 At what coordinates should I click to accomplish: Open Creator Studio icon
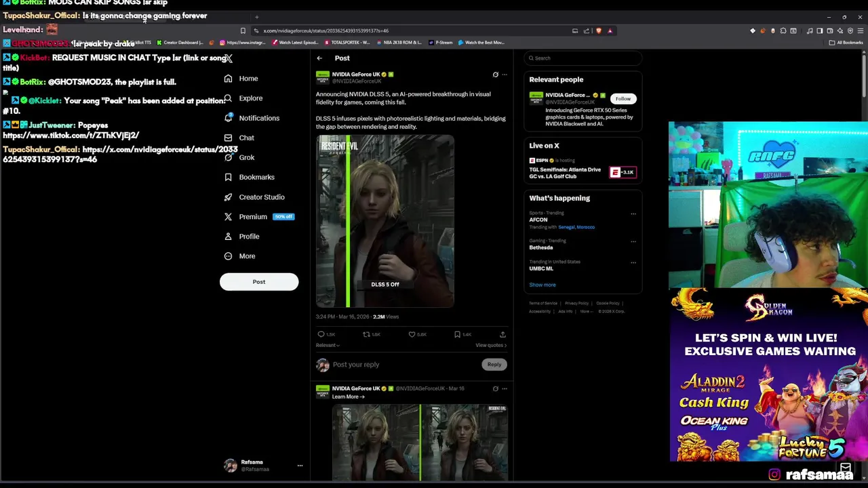pos(229,197)
